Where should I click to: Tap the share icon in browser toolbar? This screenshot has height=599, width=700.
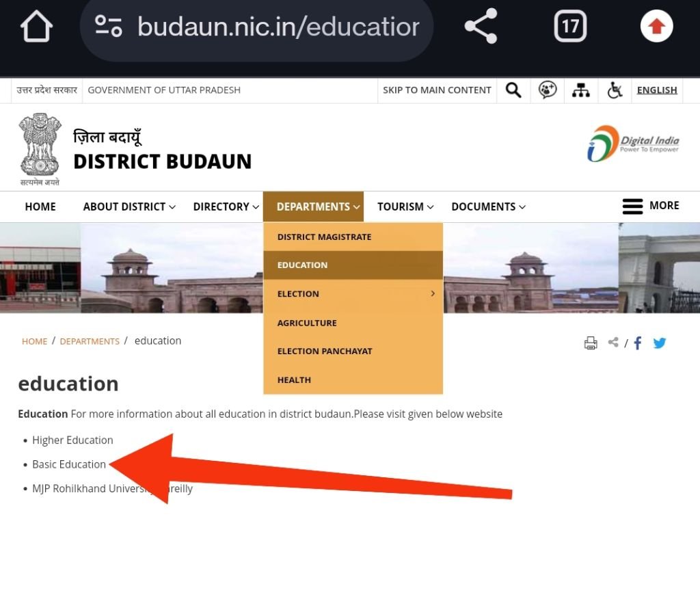[481, 27]
